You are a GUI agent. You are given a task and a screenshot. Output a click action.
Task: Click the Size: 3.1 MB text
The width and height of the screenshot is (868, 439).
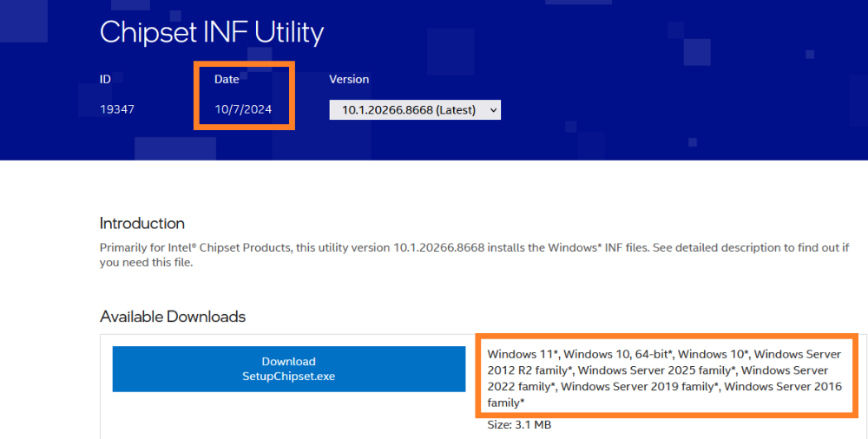tap(519, 425)
